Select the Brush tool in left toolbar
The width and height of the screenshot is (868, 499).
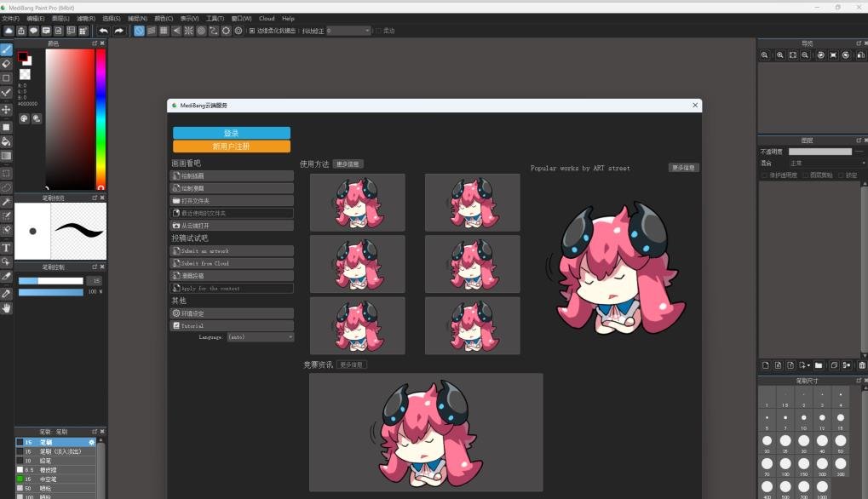6,49
